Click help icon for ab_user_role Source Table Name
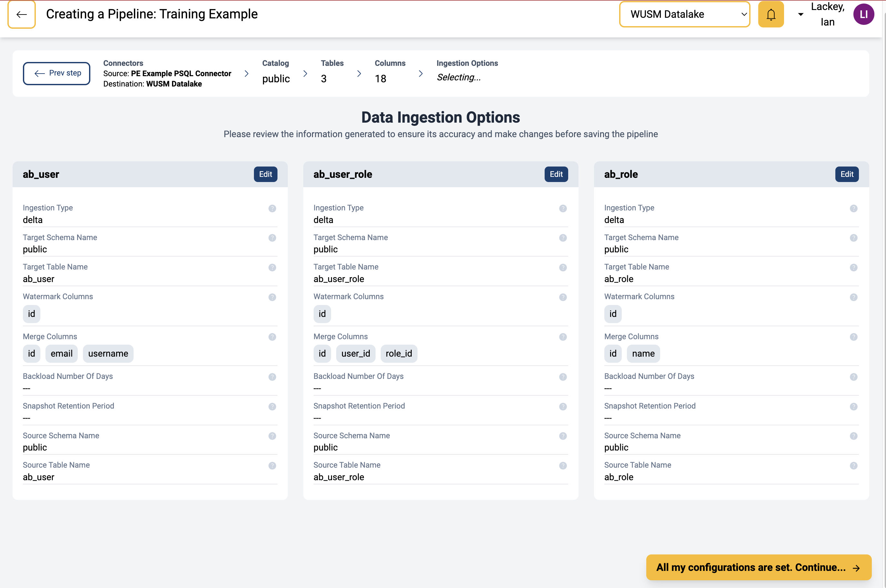 pos(563,465)
